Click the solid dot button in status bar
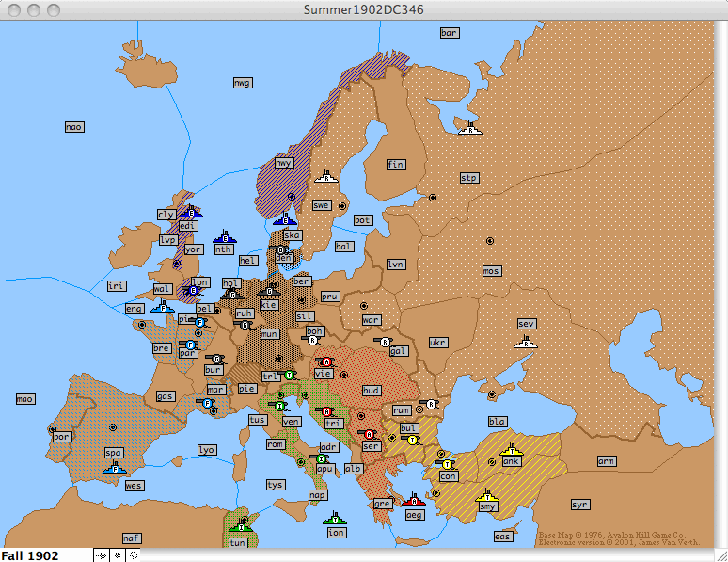The height and width of the screenshot is (562, 728). click(x=118, y=555)
